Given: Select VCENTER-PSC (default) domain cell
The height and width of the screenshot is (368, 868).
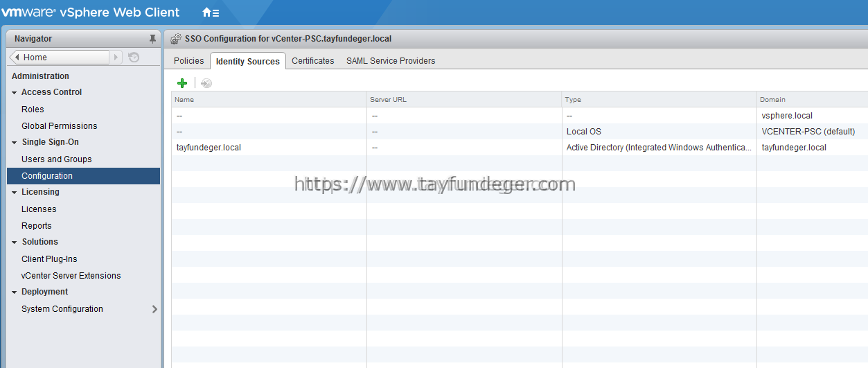Looking at the screenshot, I should [808, 132].
